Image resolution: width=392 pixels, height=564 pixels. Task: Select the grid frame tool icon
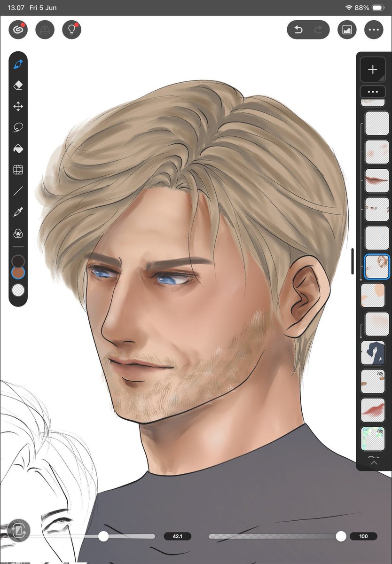coord(18,170)
